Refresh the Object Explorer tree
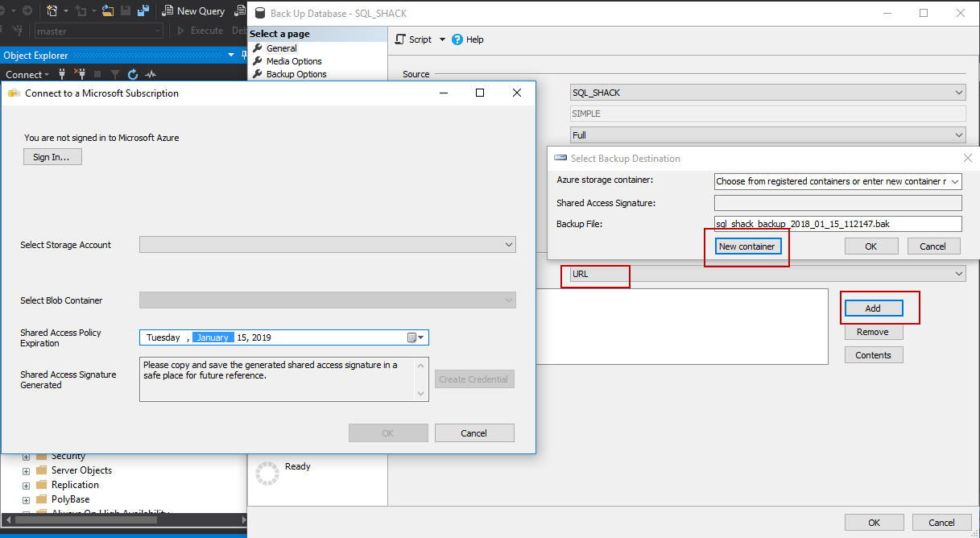This screenshot has width=980, height=538. [133, 74]
